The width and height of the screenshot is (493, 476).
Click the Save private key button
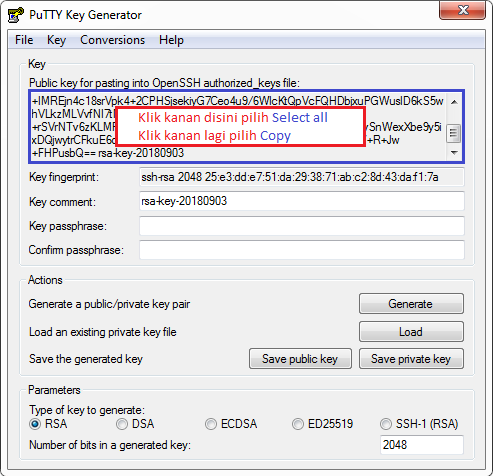(411, 359)
